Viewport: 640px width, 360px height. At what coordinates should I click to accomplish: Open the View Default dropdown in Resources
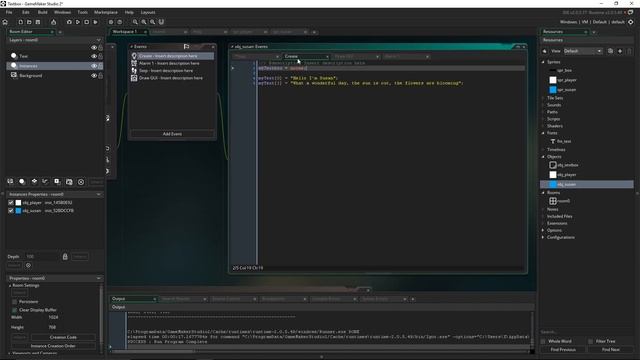point(583,51)
